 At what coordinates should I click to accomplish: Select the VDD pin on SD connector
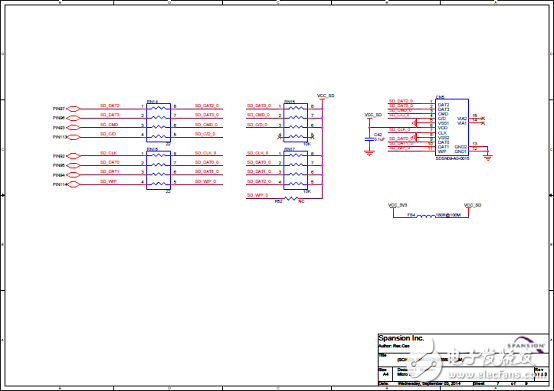point(442,128)
